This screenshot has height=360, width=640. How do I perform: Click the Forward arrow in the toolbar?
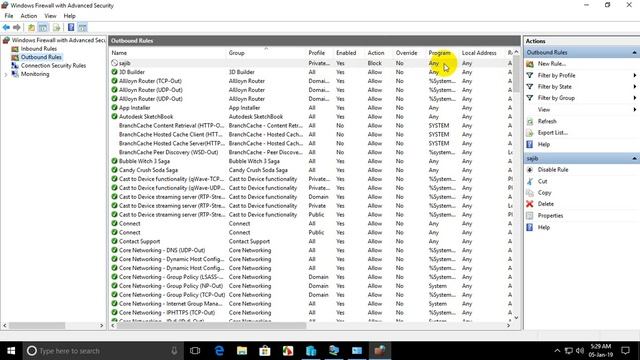(17, 27)
